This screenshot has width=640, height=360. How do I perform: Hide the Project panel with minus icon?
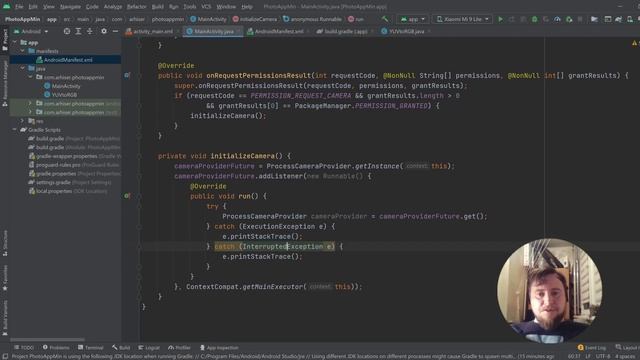[115, 31]
